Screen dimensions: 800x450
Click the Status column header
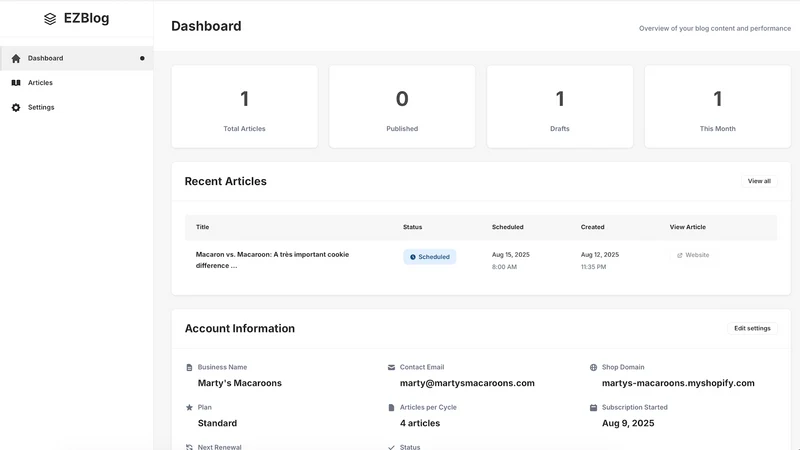click(x=412, y=227)
